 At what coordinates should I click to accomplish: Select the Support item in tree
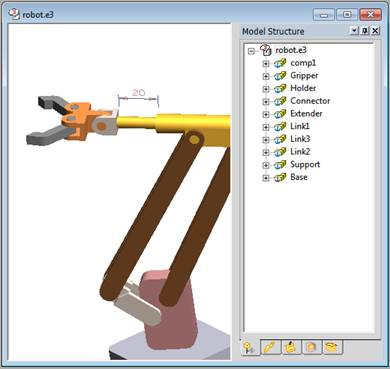point(305,164)
